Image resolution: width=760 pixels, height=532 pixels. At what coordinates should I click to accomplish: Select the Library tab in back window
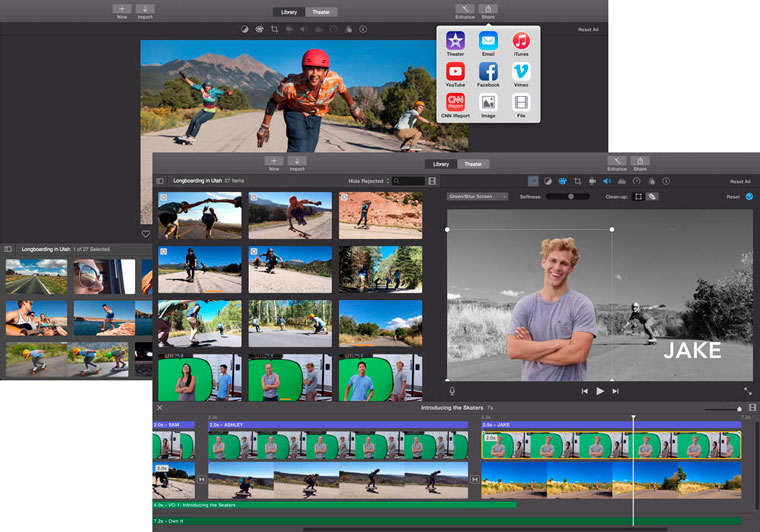[x=289, y=12]
